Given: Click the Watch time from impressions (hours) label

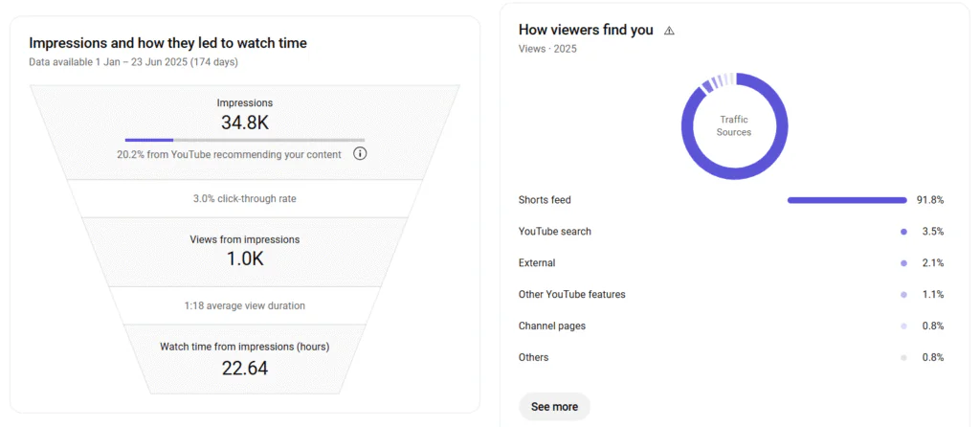Looking at the screenshot, I should [x=245, y=347].
